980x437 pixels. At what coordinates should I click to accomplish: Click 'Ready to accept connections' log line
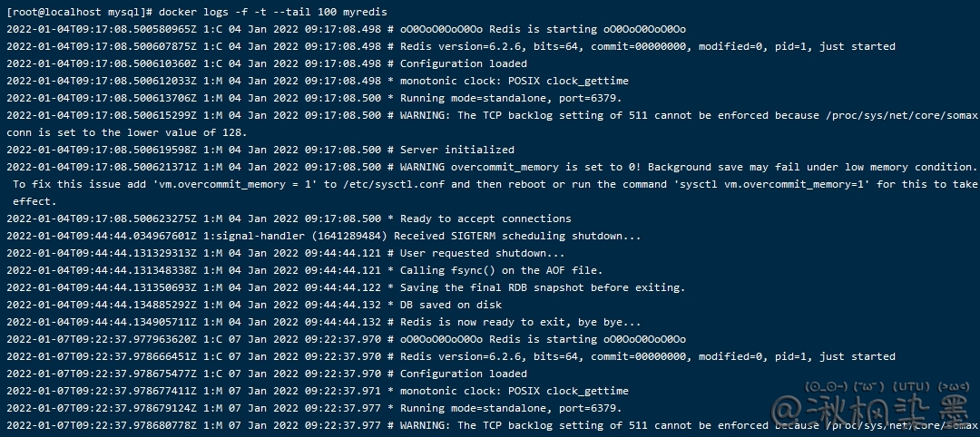click(x=485, y=218)
